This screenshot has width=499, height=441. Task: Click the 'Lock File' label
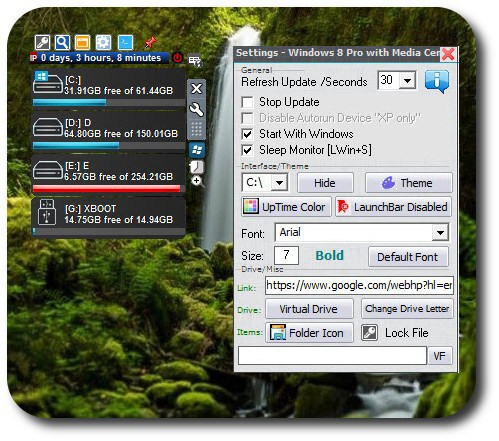[x=407, y=333]
